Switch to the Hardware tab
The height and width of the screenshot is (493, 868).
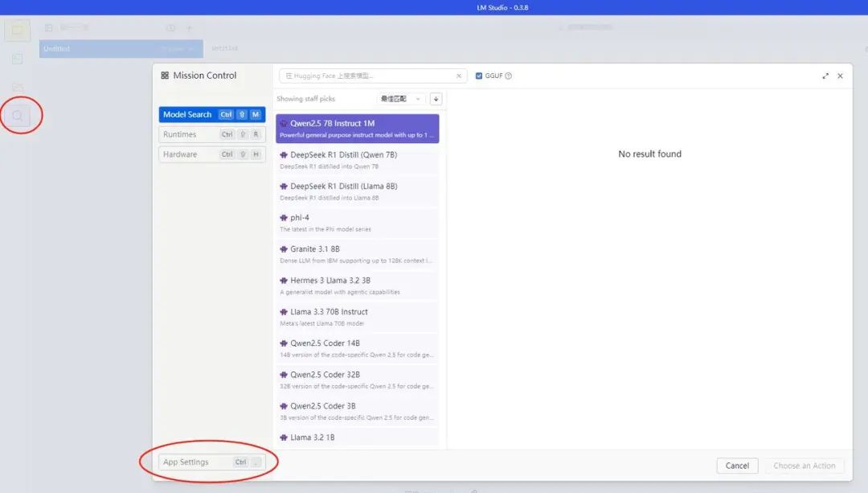click(x=212, y=154)
